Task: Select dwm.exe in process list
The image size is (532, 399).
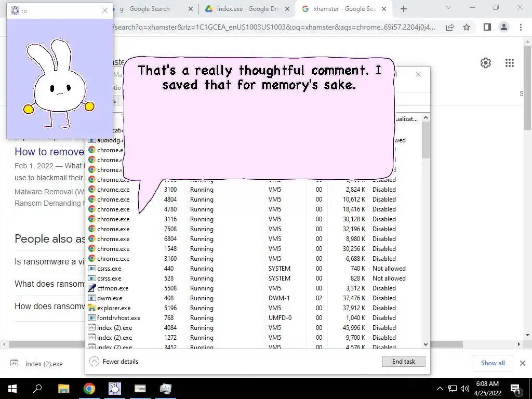Action: tap(253, 298)
